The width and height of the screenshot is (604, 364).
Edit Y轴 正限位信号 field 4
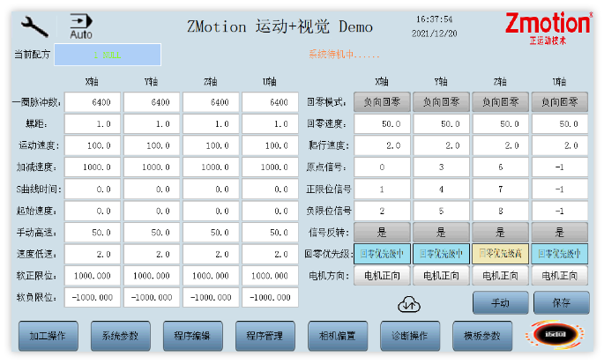[x=441, y=189]
